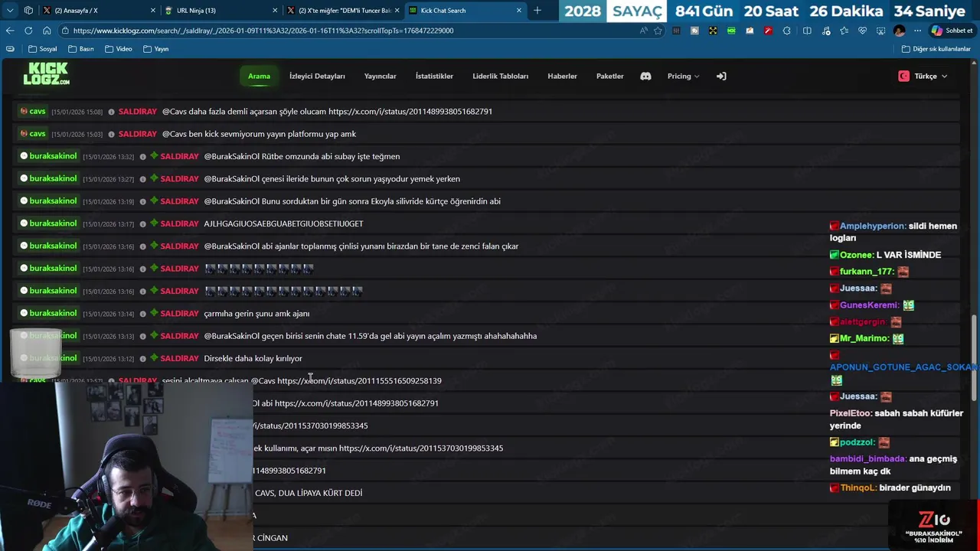The image size is (980, 551).
Task: Open the favorites list star icon
Action: (844, 31)
